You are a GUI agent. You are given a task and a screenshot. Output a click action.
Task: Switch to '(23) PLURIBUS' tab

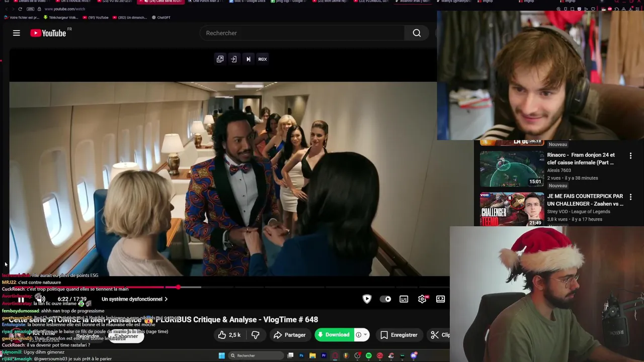pyautogui.click(x=371, y=2)
